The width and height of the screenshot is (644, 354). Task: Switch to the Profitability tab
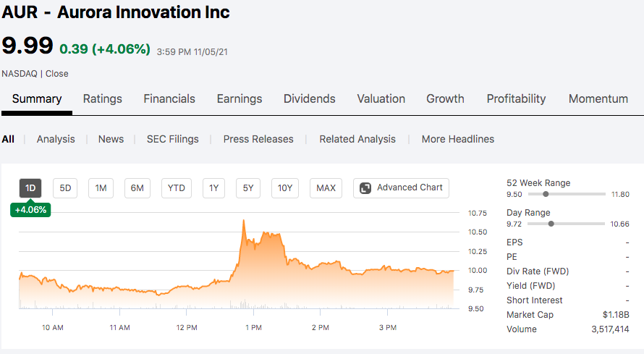click(516, 99)
